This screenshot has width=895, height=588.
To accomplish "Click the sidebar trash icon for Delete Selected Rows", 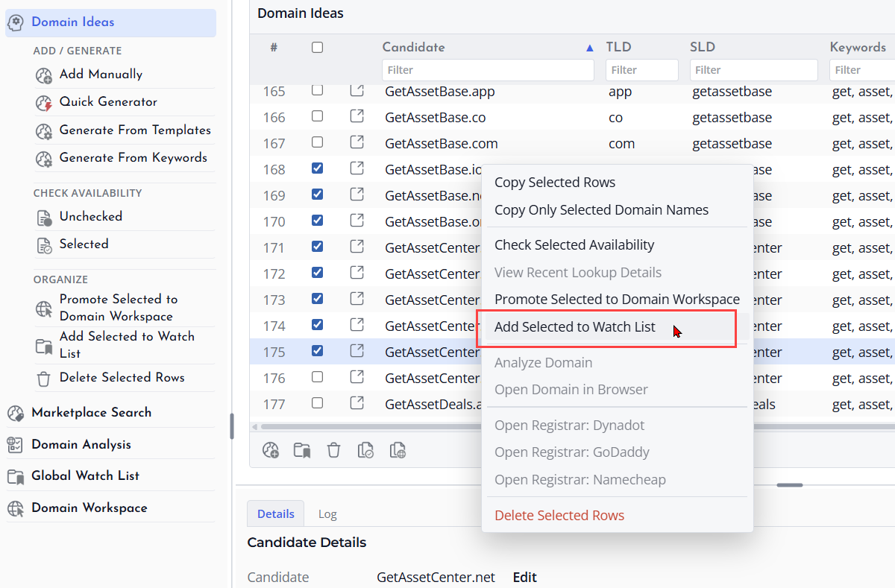I will click(45, 378).
